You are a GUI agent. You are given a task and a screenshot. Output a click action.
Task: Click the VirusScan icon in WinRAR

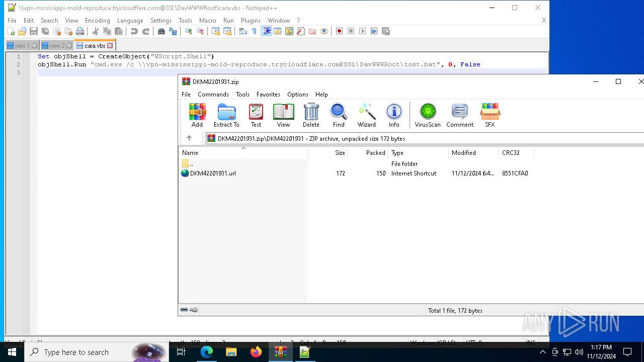tap(428, 115)
